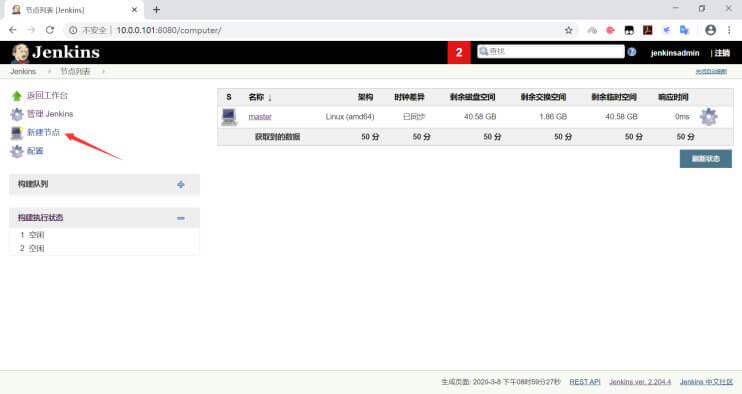Image resolution: width=742 pixels, height=394 pixels.
Task: Click the Manage Jenkins gear icon
Action: pyautogui.click(x=17, y=114)
